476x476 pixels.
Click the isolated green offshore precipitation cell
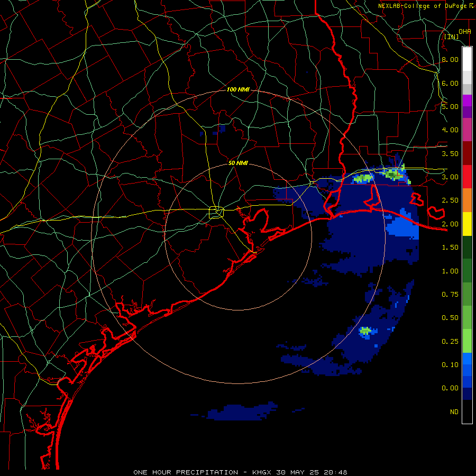click(x=365, y=331)
